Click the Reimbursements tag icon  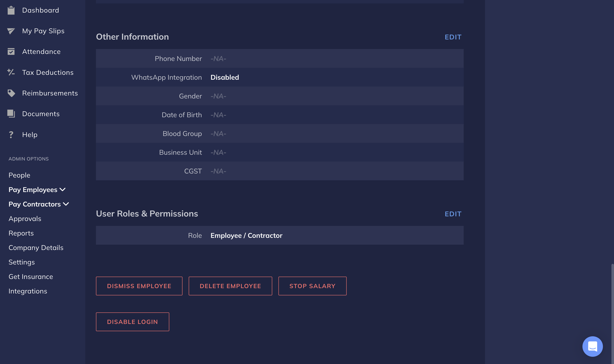coord(11,93)
